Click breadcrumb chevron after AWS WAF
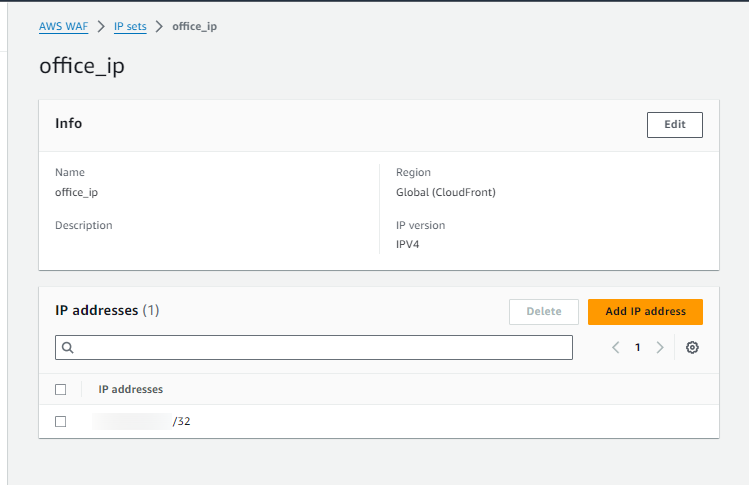 point(101,26)
